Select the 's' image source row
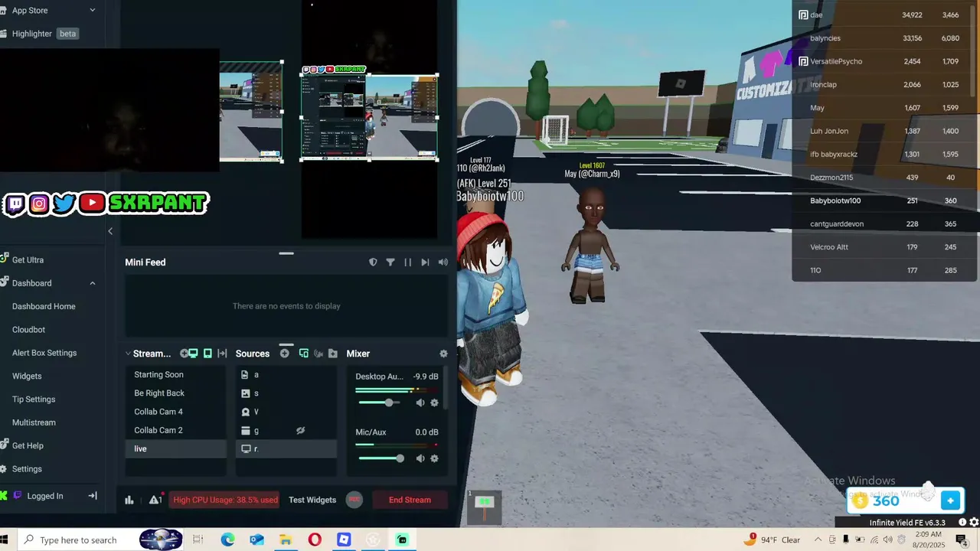This screenshot has width=980, height=551. click(x=286, y=393)
